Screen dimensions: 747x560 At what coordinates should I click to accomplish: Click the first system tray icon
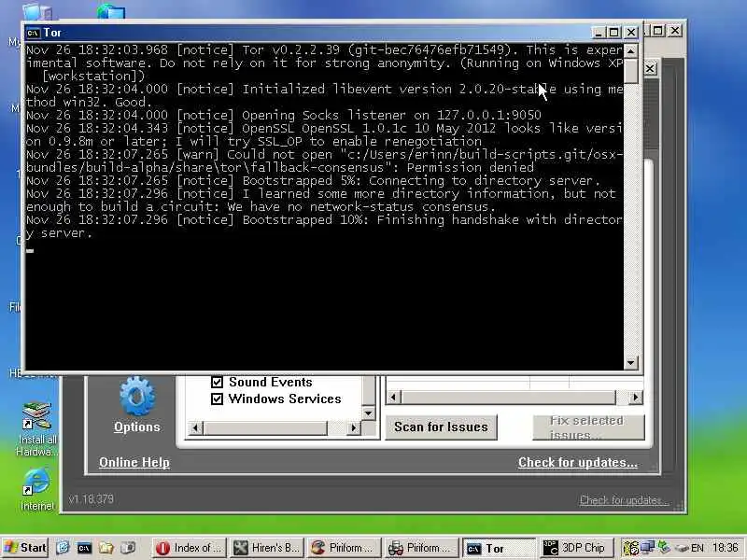[x=631, y=548]
